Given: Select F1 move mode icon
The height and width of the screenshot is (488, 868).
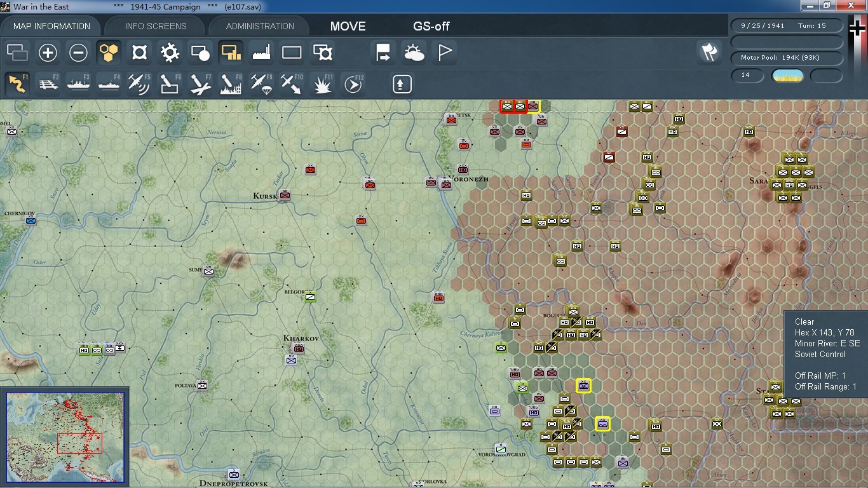Looking at the screenshot, I should [x=17, y=84].
